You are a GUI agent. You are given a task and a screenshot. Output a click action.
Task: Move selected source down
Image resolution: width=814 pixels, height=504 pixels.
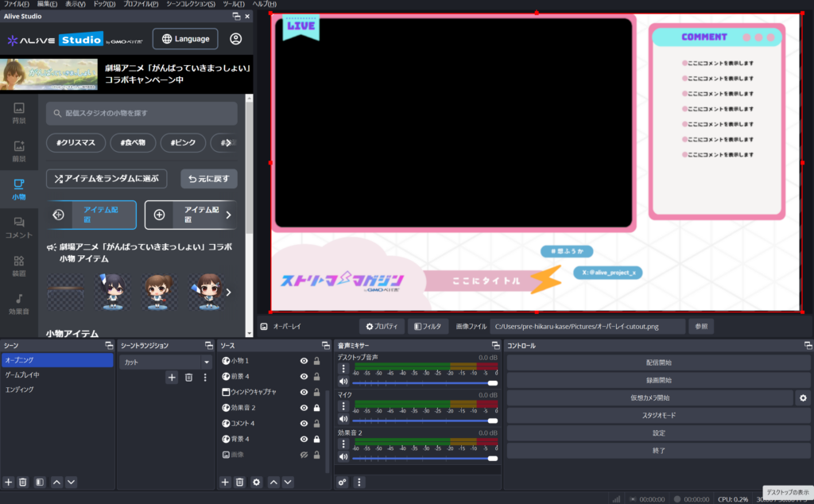click(x=288, y=483)
